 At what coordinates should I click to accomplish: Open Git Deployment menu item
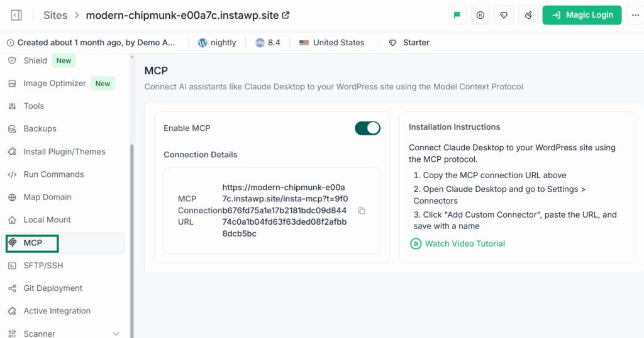coord(53,288)
